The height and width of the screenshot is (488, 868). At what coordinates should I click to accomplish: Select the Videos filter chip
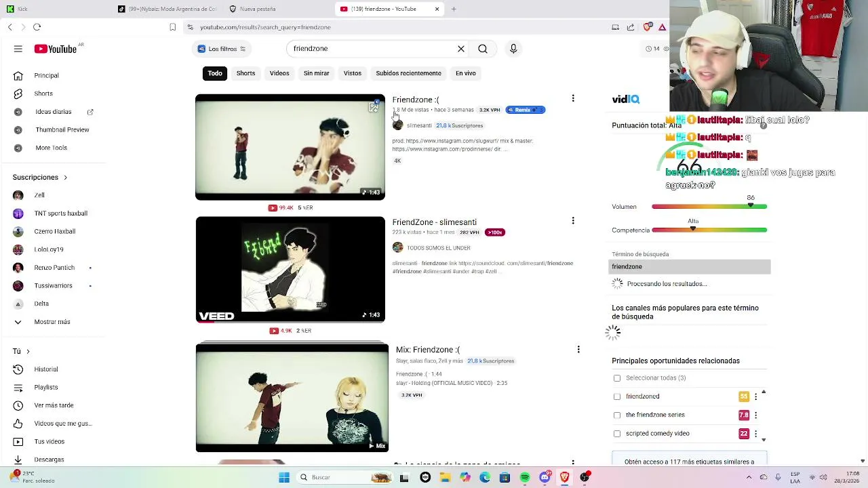[279, 73]
